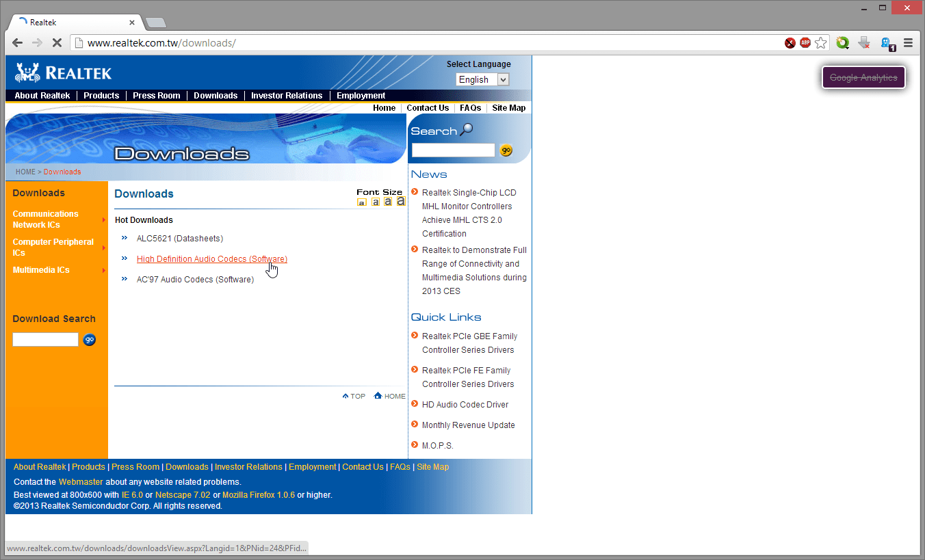Read the 2013 CES demonstration news item
Screen dimensions: 925x560
(474, 271)
